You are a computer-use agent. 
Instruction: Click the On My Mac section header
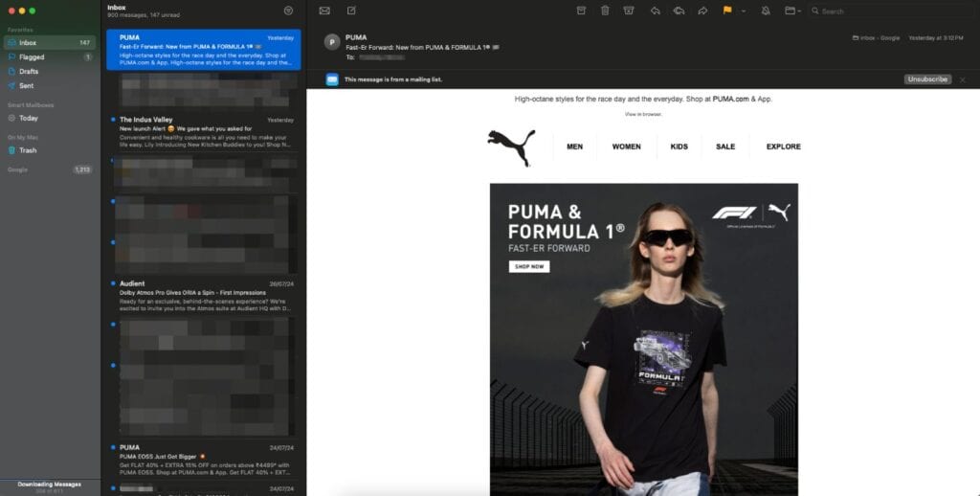(x=23, y=137)
